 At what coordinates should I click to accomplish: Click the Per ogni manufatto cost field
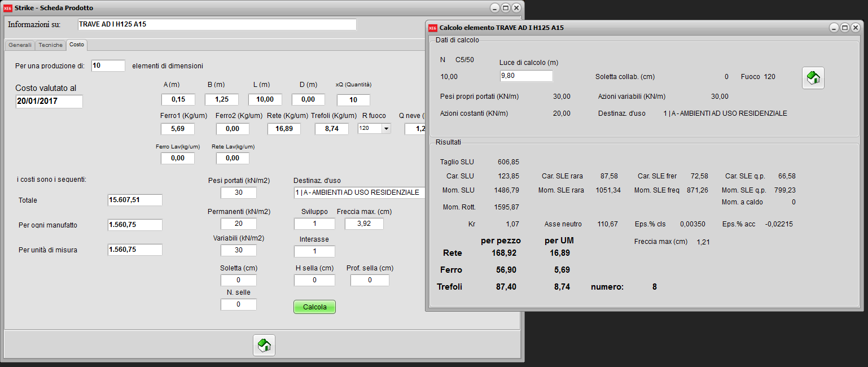coord(135,225)
